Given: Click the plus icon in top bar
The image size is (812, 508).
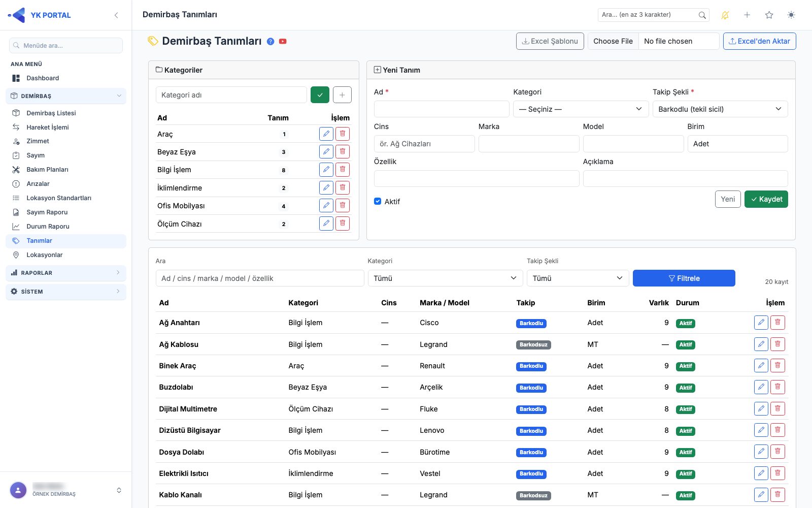Looking at the screenshot, I should tap(747, 15).
